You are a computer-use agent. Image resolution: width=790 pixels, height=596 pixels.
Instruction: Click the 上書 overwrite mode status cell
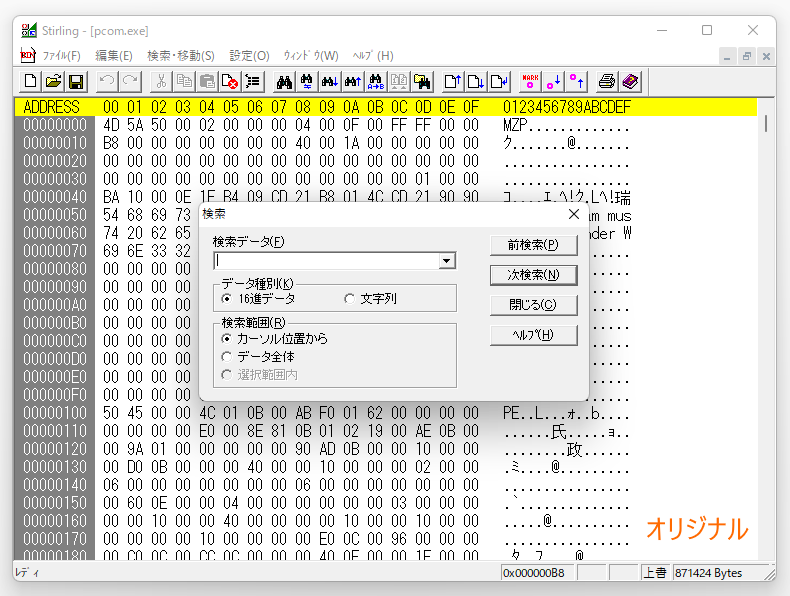(655, 573)
